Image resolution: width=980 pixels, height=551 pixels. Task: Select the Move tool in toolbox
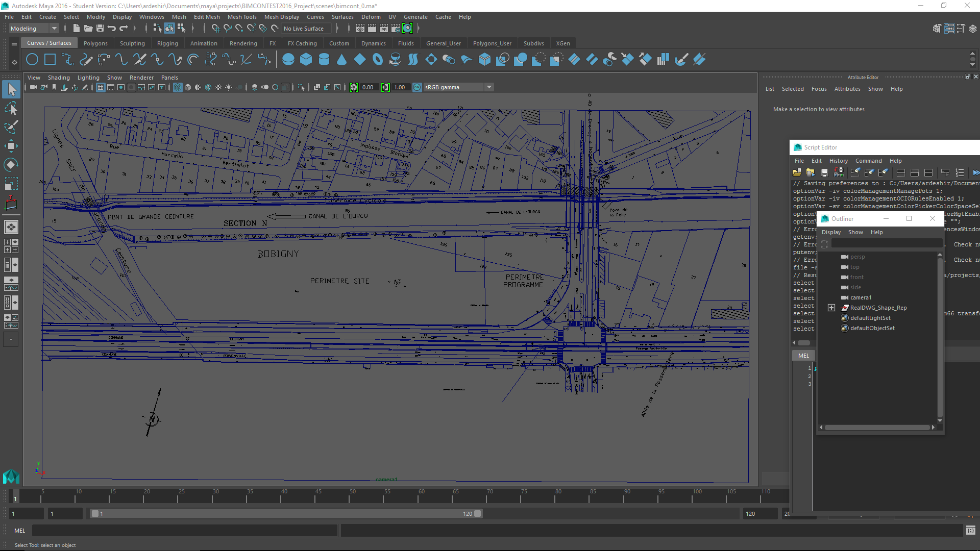point(11,146)
